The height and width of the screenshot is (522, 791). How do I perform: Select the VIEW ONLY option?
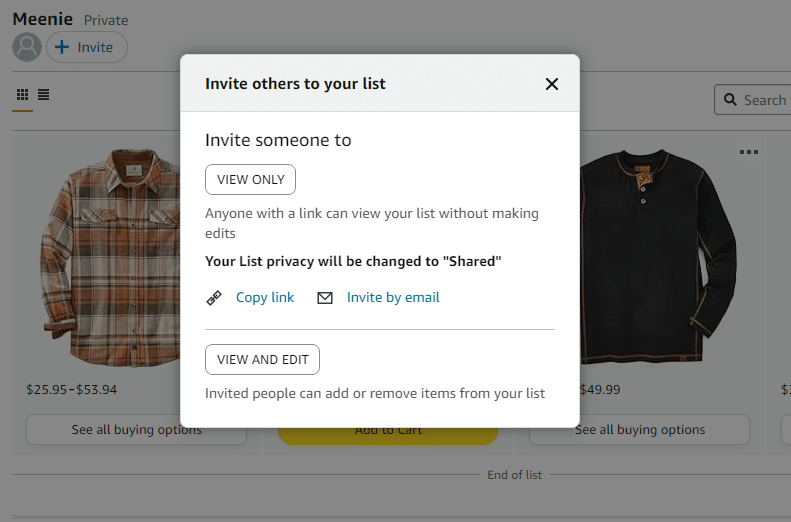(x=250, y=180)
